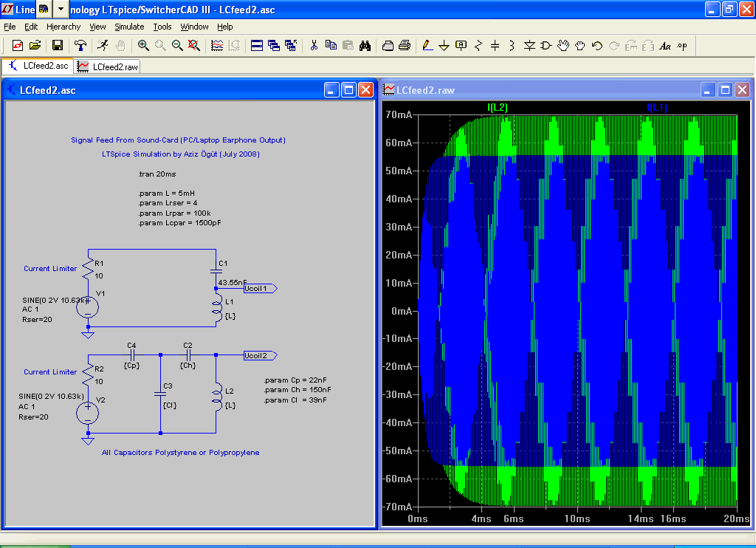Open Print Setup icon
The height and width of the screenshot is (548, 756).
pyautogui.click(x=388, y=45)
